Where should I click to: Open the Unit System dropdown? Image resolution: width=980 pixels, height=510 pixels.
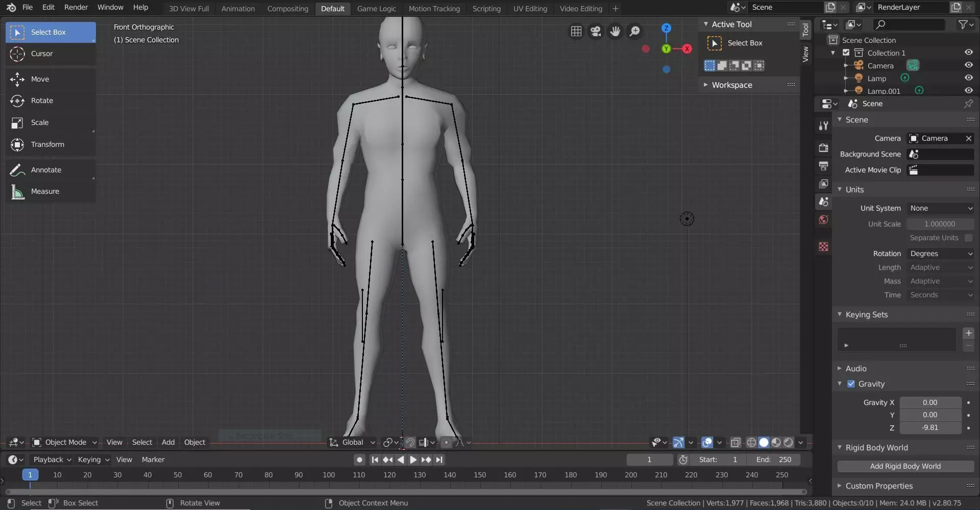[x=940, y=209]
